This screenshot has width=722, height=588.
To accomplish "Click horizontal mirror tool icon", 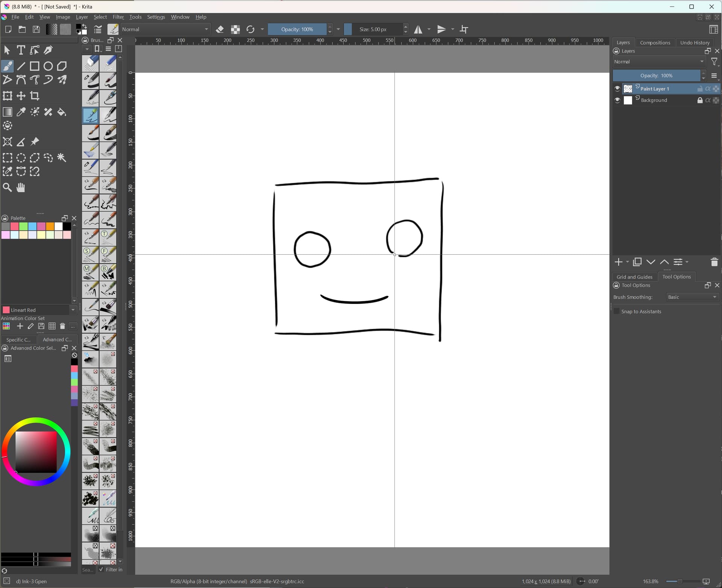I will click(418, 29).
